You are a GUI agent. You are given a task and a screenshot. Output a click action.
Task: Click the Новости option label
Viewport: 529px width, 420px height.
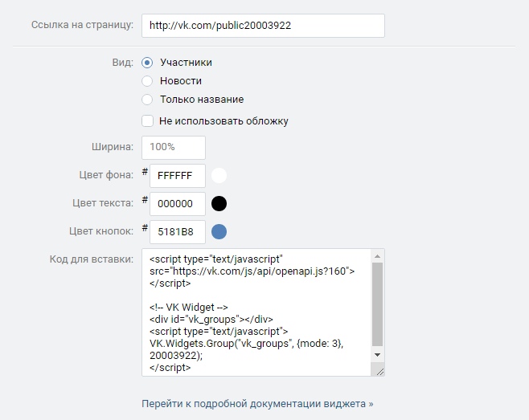181,81
